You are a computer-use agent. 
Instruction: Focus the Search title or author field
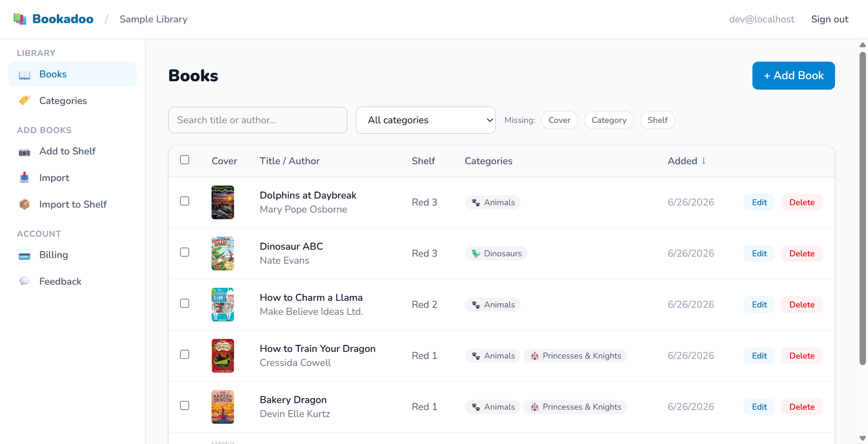(x=258, y=120)
